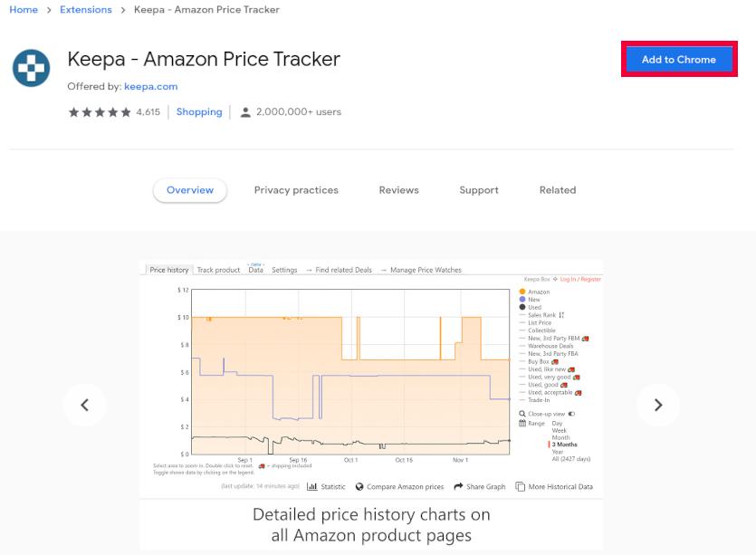Click the Compare Amazon prices globe icon

[x=360, y=486]
